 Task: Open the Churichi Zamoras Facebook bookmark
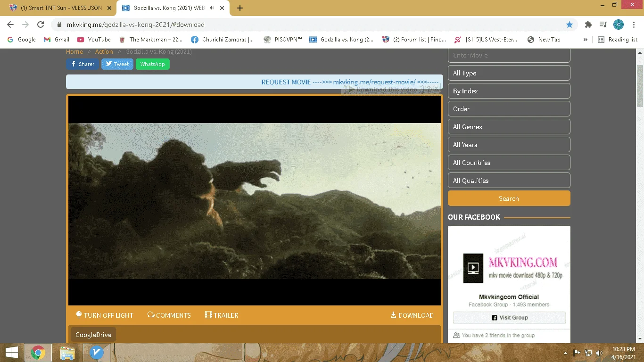(223, 40)
